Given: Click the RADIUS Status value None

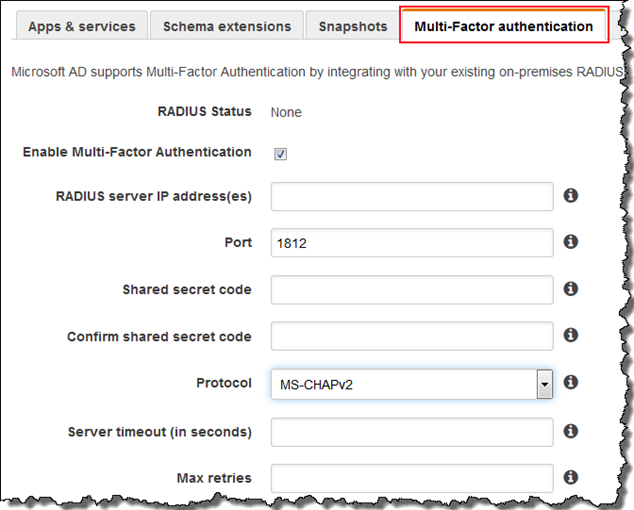Looking at the screenshot, I should pyautogui.click(x=286, y=112).
